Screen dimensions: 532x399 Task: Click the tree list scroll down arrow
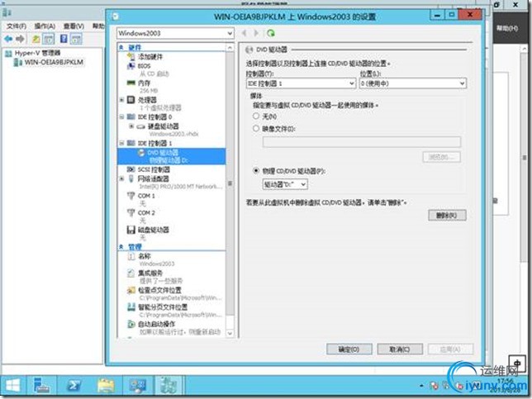[230, 333]
